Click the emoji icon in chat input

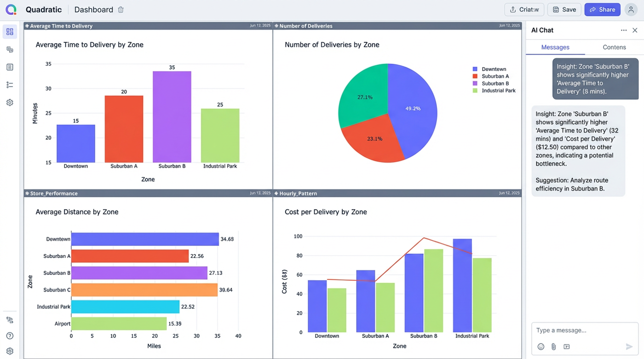(541, 347)
